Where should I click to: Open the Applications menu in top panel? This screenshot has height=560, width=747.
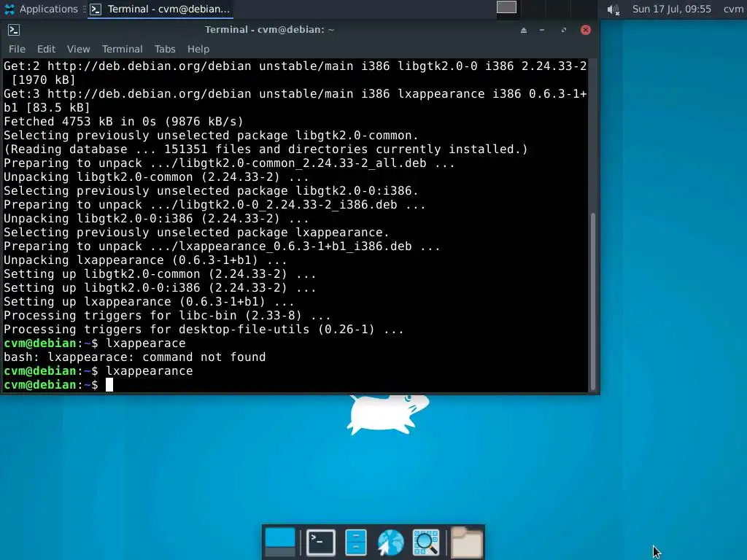click(40, 9)
